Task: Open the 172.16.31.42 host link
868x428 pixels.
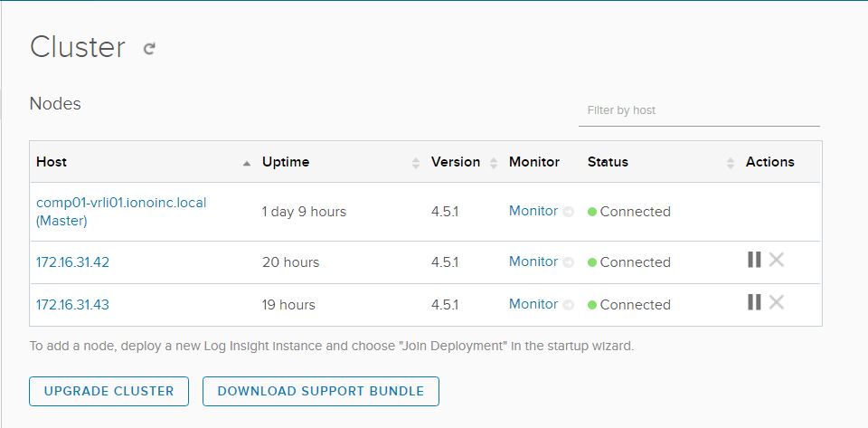Action: (72, 262)
